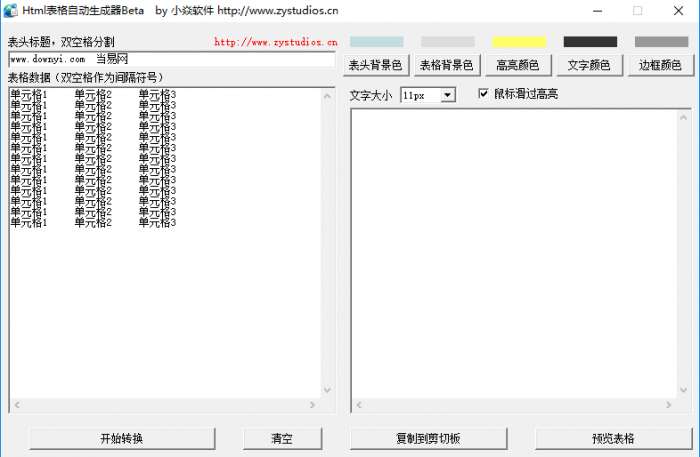Click scroll-down arrow of table data box

click(x=327, y=390)
